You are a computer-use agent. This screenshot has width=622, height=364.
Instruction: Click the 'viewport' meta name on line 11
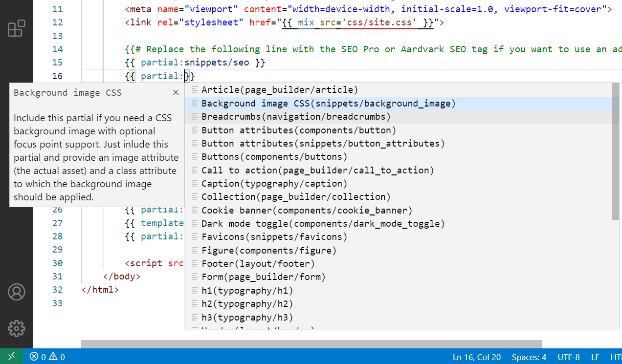(211, 9)
